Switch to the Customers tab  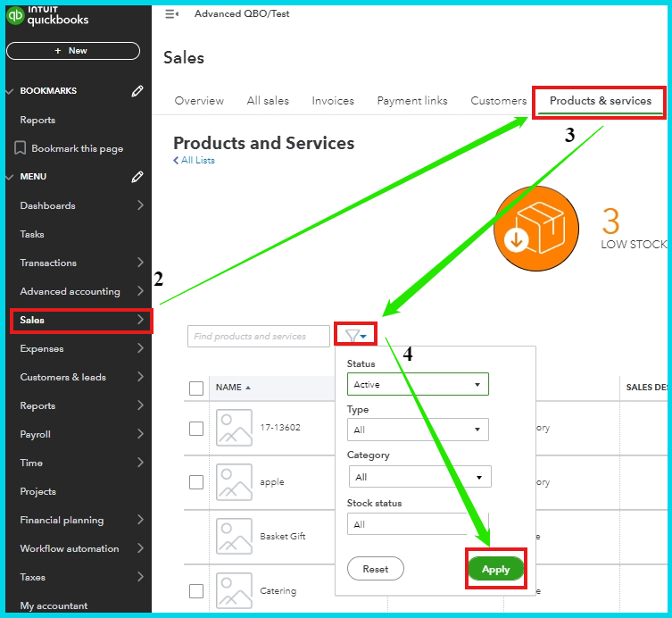pos(499,101)
